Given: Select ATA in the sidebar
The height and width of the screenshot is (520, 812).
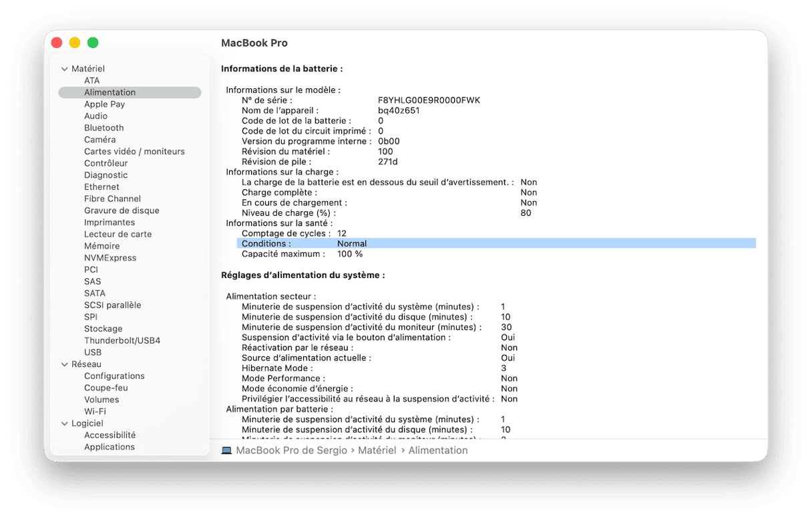Looking at the screenshot, I should pos(91,80).
